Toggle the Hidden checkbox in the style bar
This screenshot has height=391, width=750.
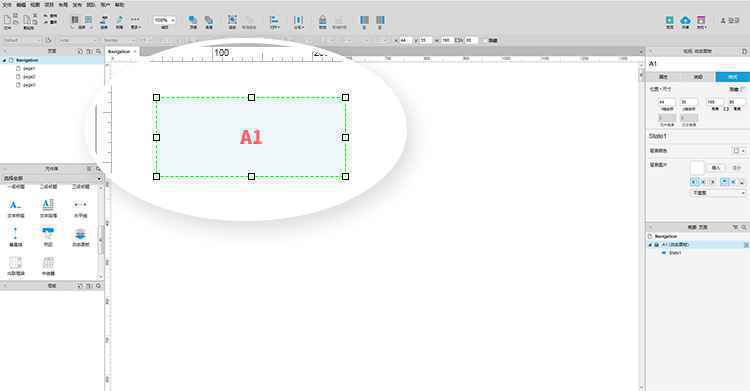484,41
